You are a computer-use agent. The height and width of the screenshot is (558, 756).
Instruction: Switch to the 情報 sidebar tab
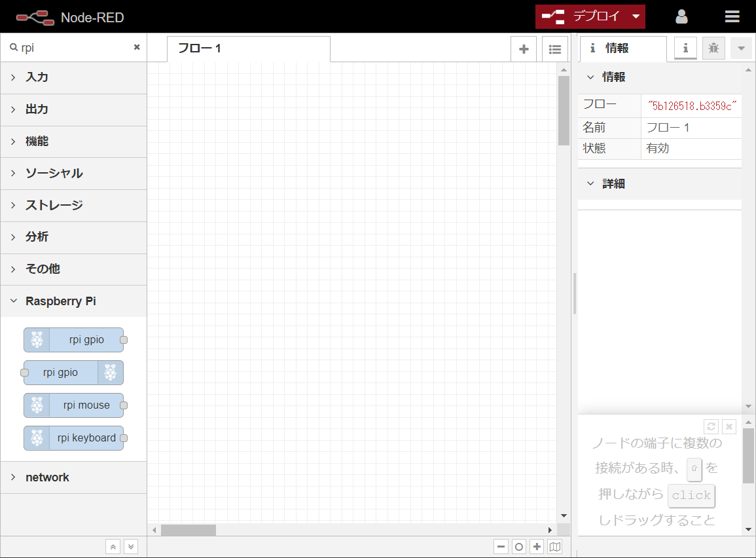623,48
